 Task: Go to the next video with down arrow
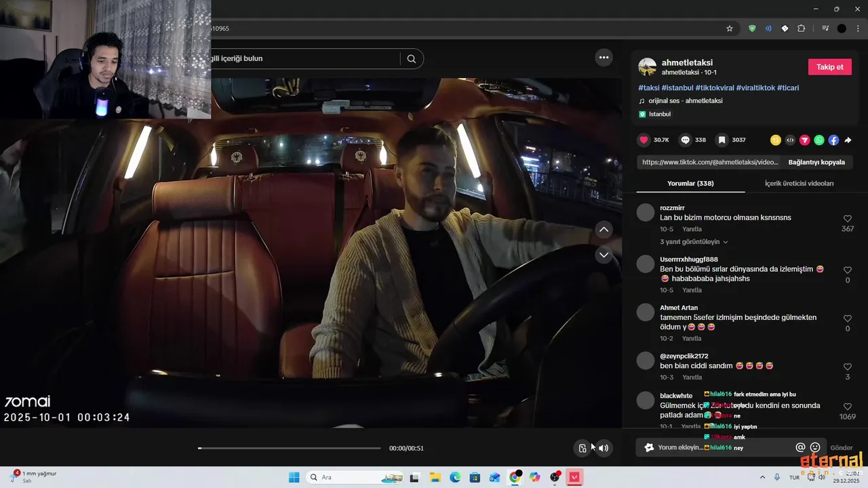point(604,255)
